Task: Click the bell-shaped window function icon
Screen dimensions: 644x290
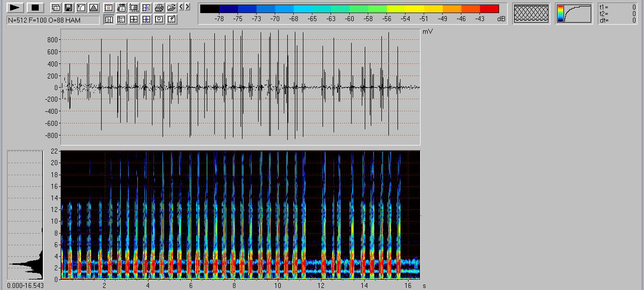Action: [93, 8]
